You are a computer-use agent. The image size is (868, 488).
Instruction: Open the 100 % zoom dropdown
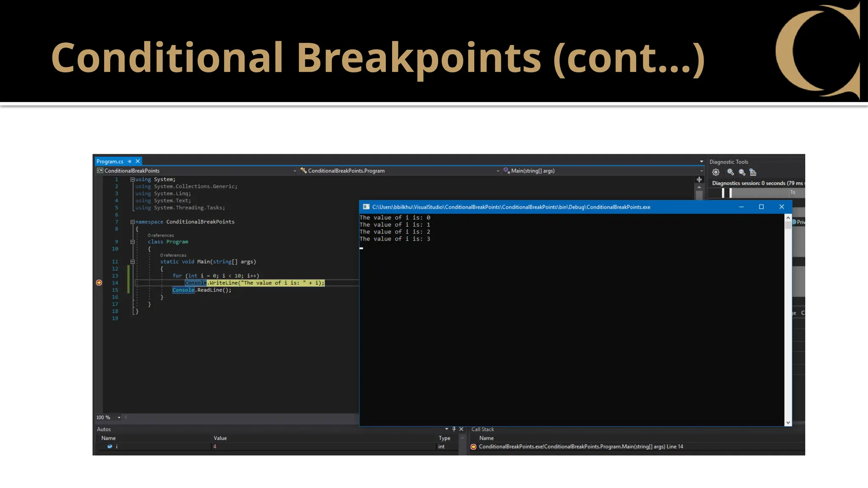tap(119, 418)
